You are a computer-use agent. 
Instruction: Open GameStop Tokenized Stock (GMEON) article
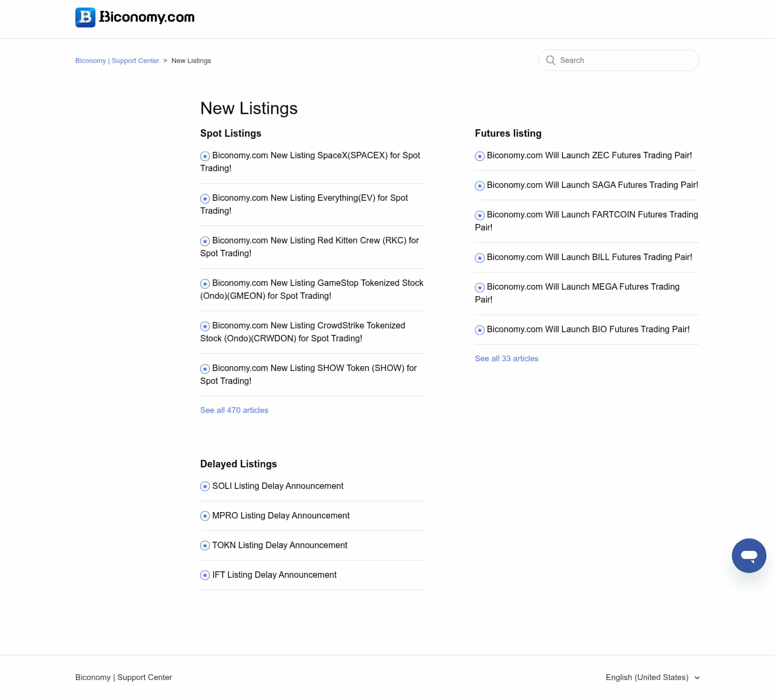pyautogui.click(x=312, y=289)
